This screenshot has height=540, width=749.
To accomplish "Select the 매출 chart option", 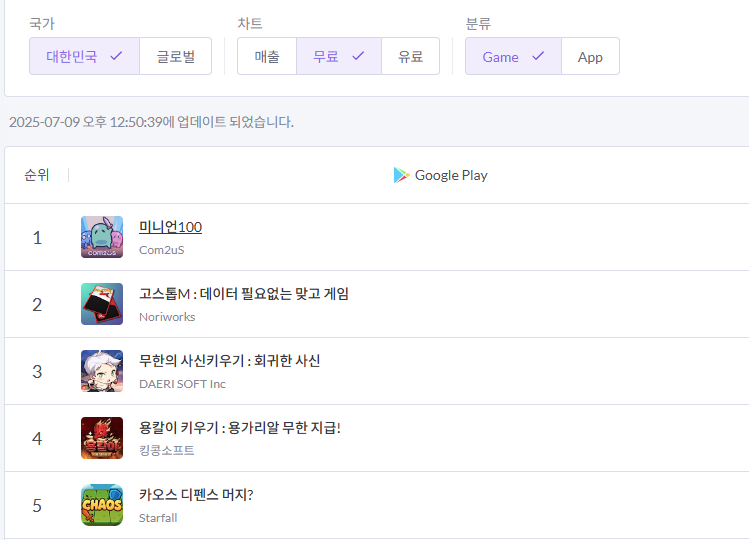I will click(267, 56).
